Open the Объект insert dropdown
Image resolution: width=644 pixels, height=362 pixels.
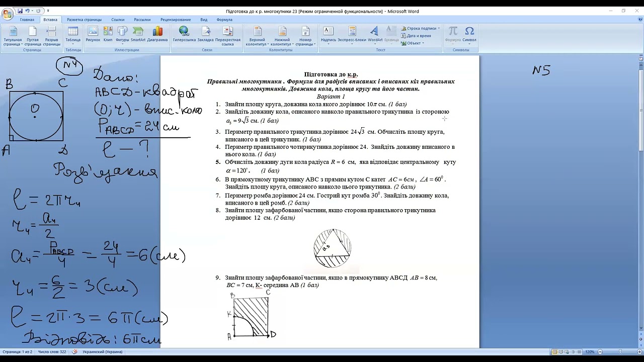pos(413,43)
